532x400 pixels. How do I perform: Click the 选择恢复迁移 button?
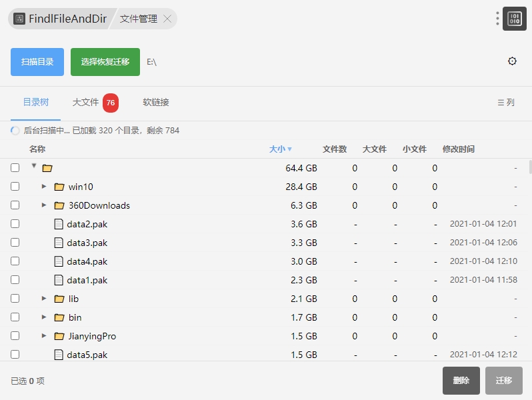click(105, 62)
